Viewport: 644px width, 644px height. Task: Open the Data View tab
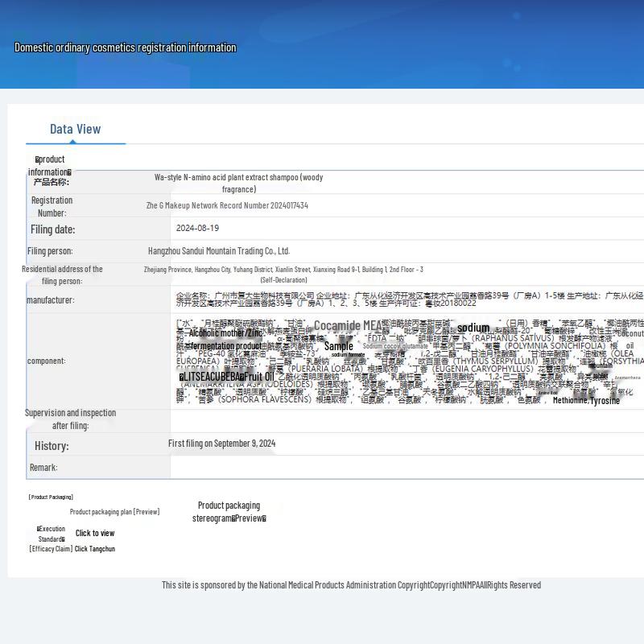click(x=75, y=129)
